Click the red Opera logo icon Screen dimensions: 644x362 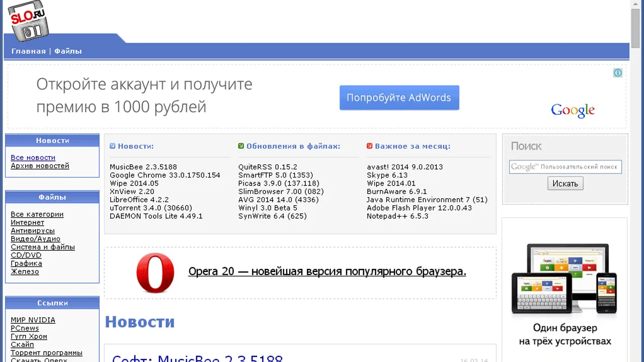155,273
